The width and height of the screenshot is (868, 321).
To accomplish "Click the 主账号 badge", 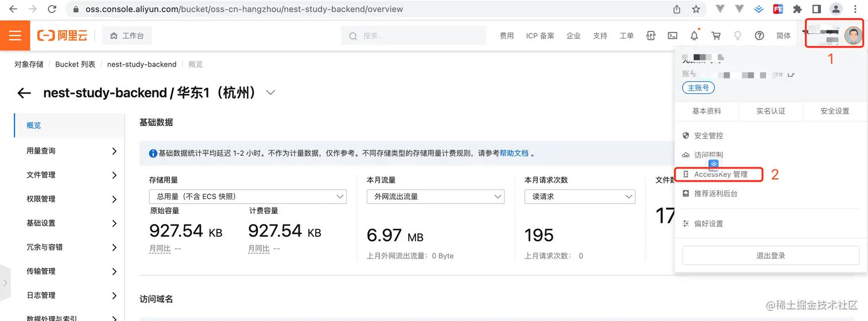I will (698, 88).
